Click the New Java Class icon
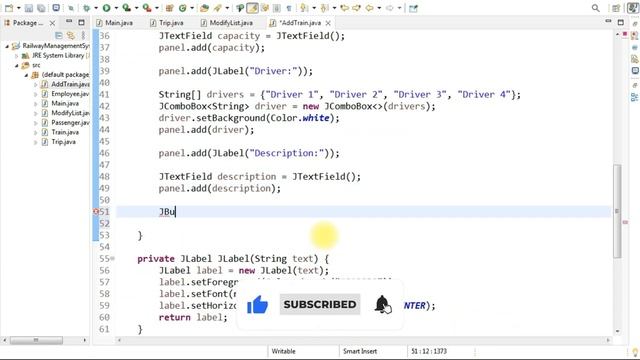 point(183,8)
